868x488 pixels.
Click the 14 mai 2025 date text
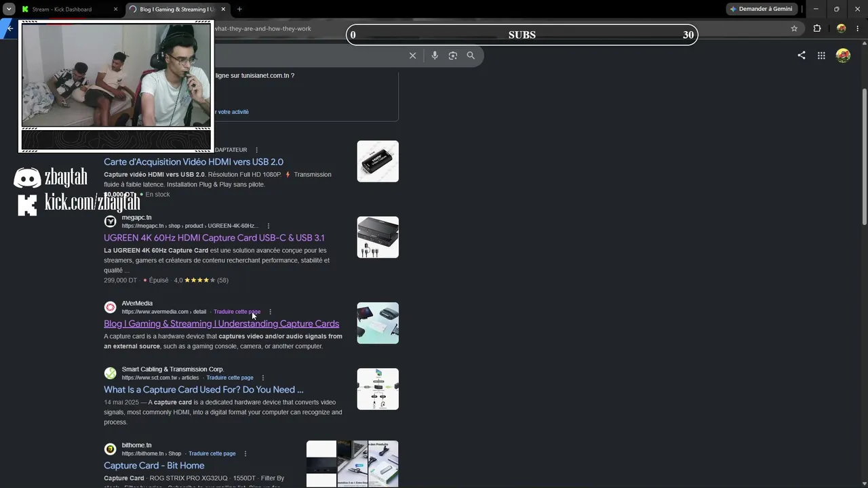coord(121,403)
